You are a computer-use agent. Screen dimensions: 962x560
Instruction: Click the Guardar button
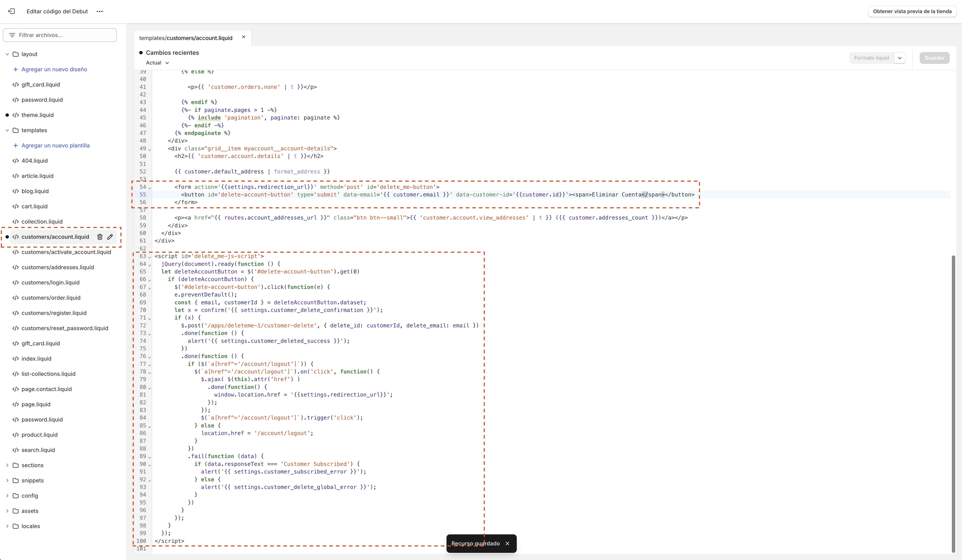pyautogui.click(x=934, y=58)
